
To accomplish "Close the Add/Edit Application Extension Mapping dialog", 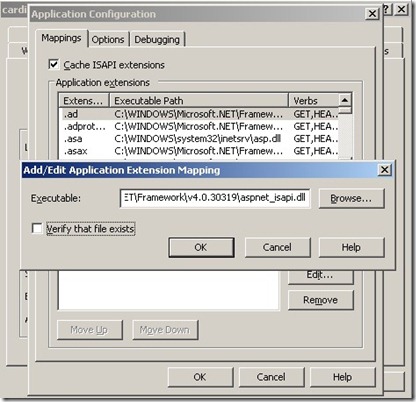I will 384,170.
